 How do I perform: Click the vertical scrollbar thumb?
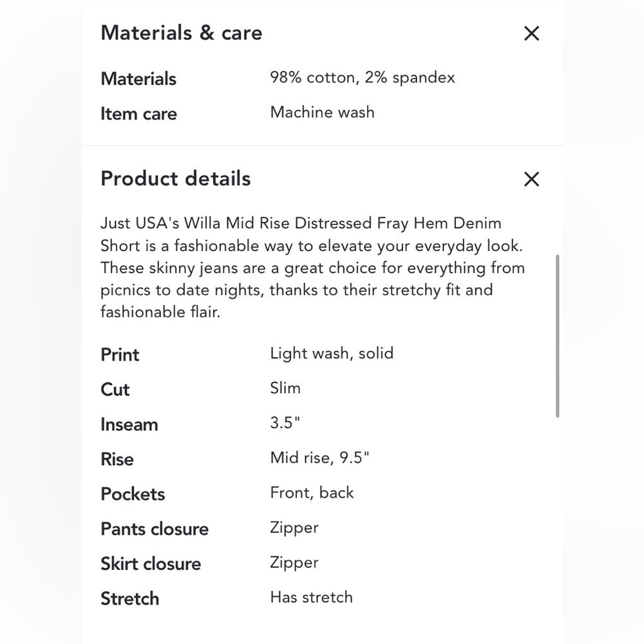point(557,336)
